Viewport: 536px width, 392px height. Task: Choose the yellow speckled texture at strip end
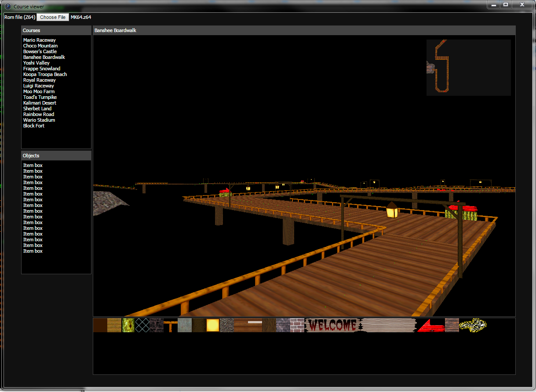click(473, 325)
